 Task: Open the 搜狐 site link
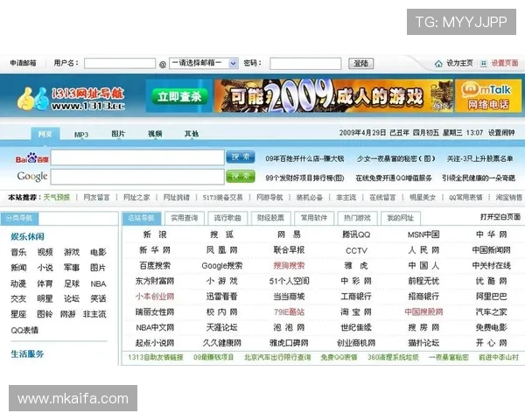[222, 234]
